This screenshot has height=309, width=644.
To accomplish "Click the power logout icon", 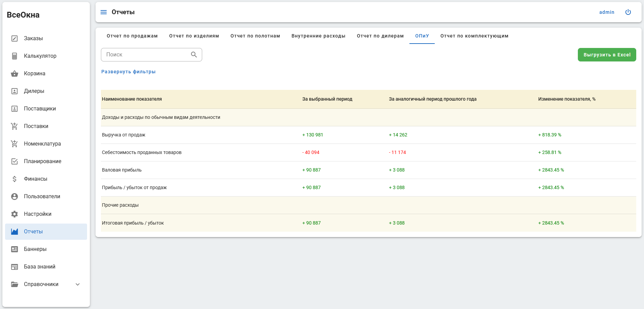I will (x=628, y=12).
